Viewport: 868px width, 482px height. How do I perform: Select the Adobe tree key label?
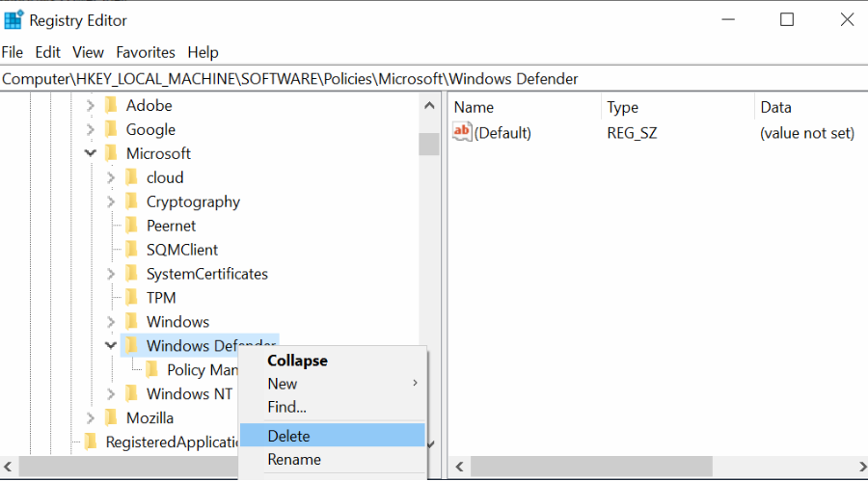pos(149,105)
